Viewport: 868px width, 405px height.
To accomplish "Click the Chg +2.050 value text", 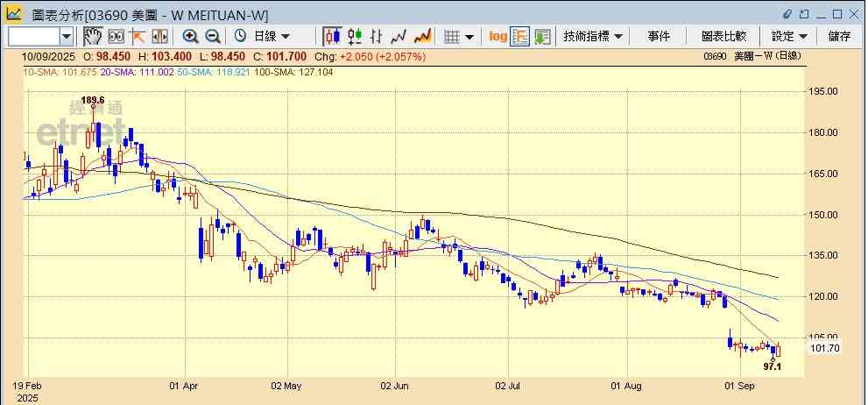I will [370, 56].
